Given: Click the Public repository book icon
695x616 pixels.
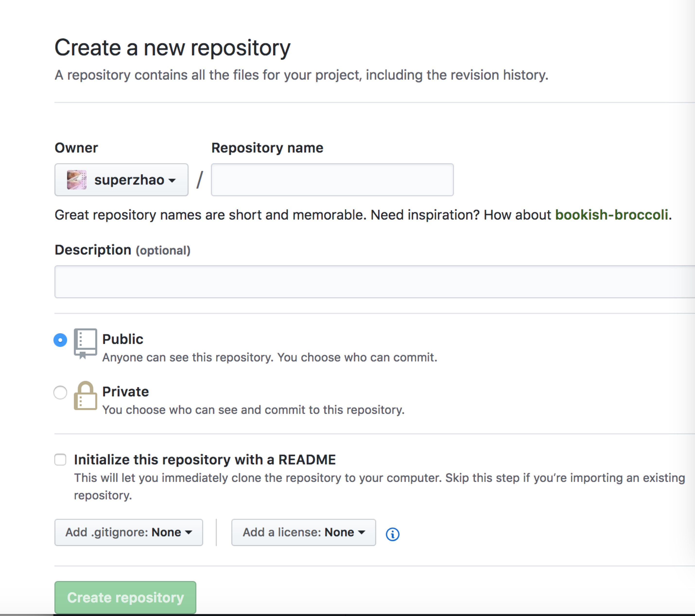Looking at the screenshot, I should (85, 344).
